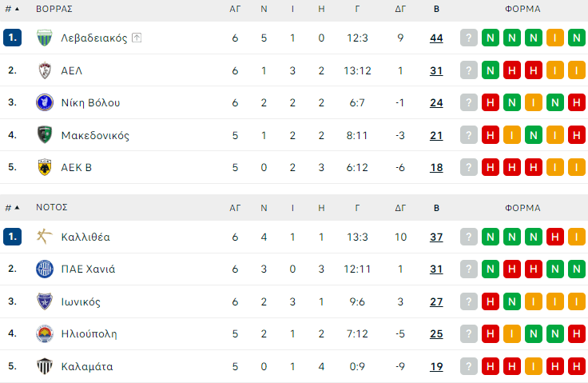Click the ΑΕΛ team crest
The width and height of the screenshot is (588, 383).
45,70
